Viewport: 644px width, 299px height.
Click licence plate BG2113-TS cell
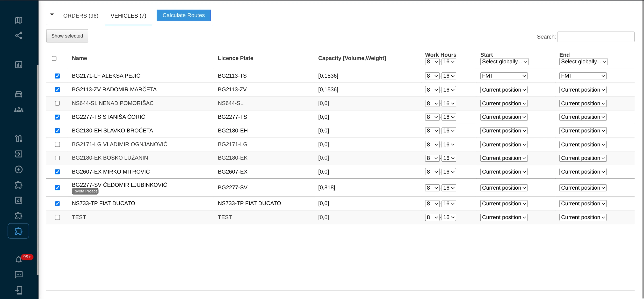click(x=232, y=76)
